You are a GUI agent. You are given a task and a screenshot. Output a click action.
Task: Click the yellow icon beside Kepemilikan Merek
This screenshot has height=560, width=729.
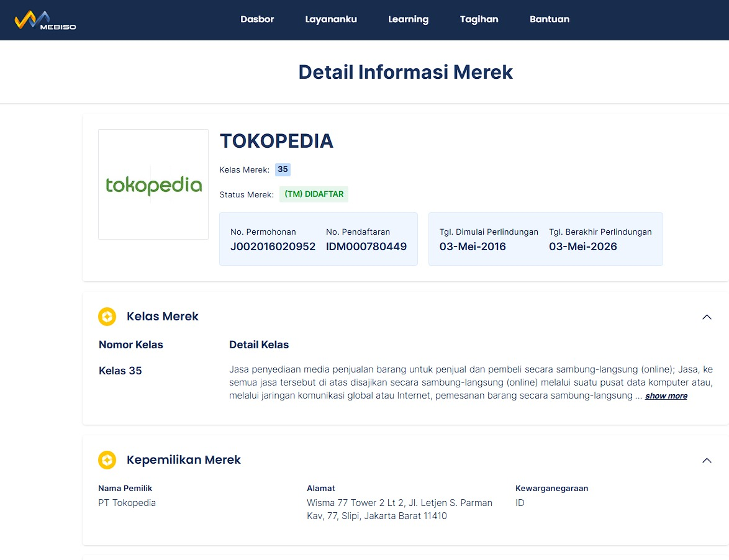107,460
